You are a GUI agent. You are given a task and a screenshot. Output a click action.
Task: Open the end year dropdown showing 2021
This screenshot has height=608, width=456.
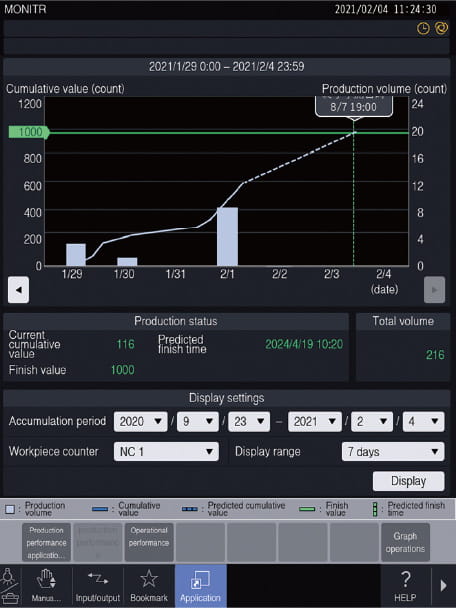(x=315, y=421)
